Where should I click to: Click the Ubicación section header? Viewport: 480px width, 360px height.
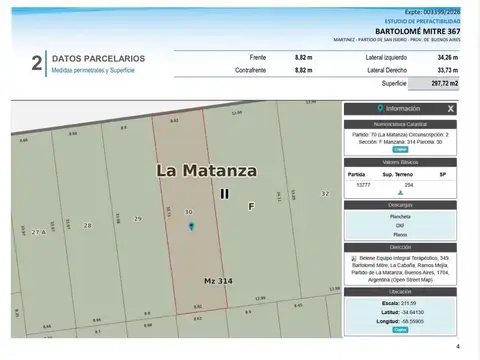coord(400,292)
